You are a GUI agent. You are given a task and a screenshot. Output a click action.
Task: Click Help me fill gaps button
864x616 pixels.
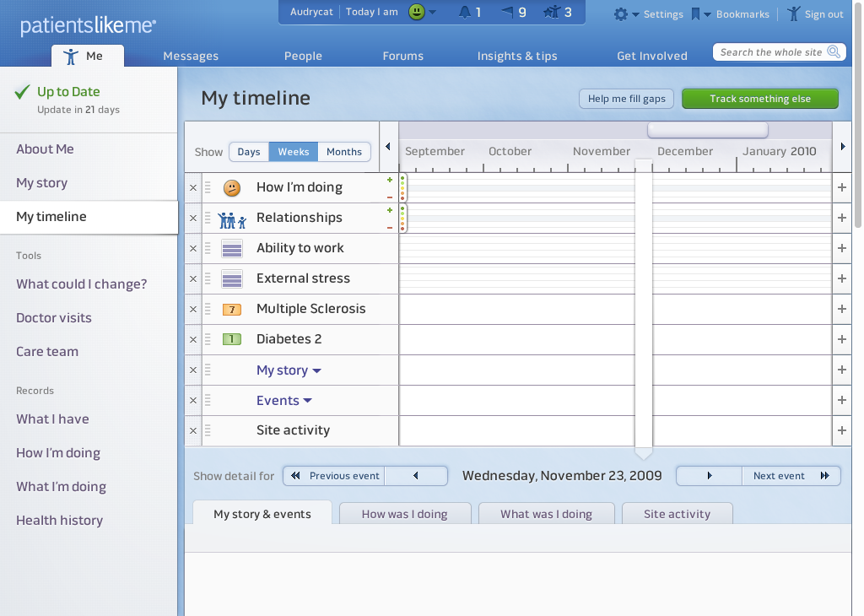pyautogui.click(x=627, y=99)
